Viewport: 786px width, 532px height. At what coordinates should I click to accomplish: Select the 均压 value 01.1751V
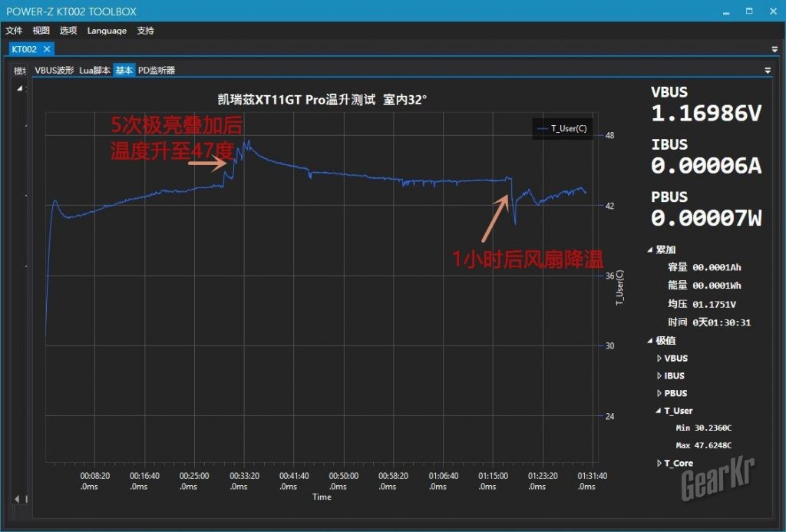pos(715,304)
